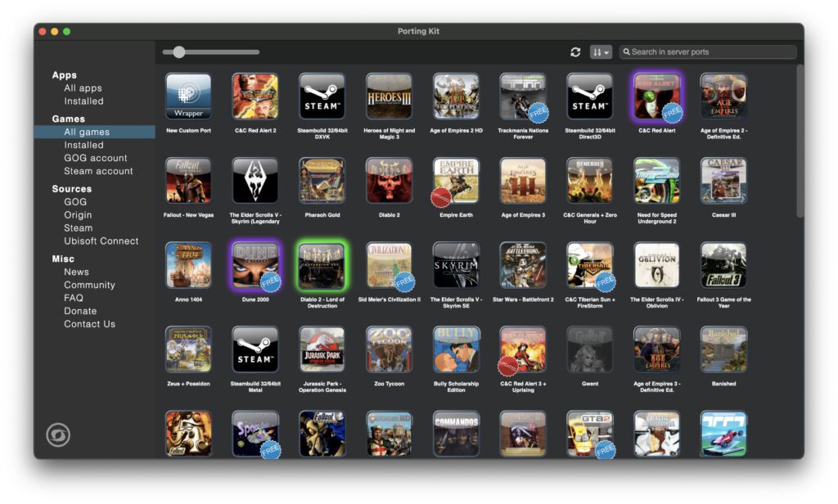This screenshot has height=504, width=838.
Task: Click the vertical scrollbar of the games list
Action: coord(800,139)
